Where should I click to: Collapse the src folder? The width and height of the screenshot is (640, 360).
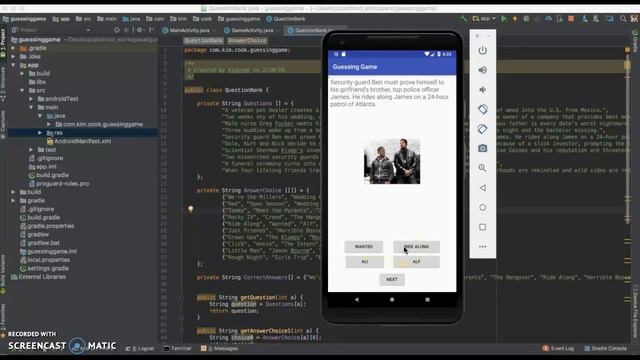coord(22,90)
